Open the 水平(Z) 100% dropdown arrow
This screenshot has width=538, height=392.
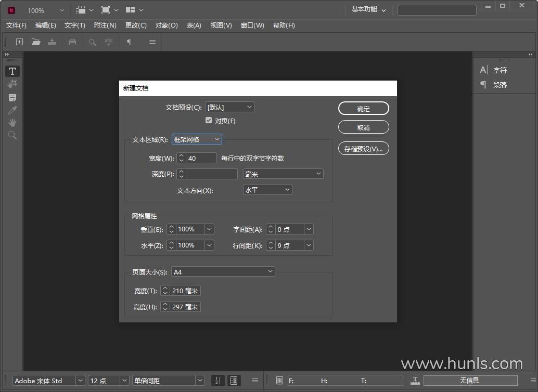(x=209, y=245)
